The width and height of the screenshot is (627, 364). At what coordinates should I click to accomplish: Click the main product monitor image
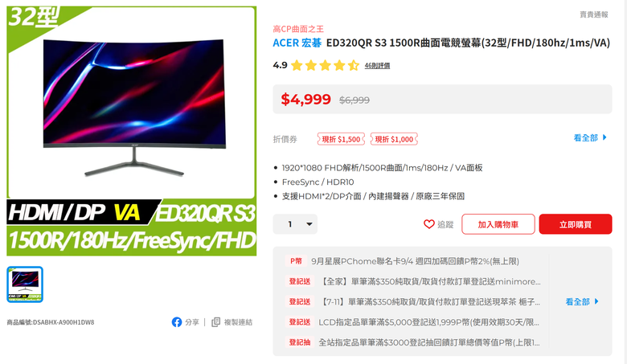pyautogui.click(x=132, y=131)
